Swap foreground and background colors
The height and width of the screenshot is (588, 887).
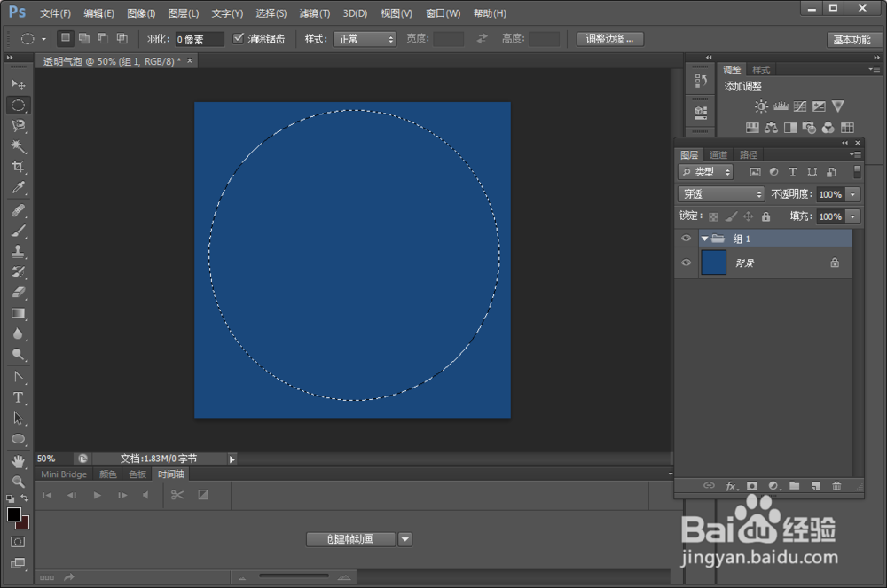24,498
